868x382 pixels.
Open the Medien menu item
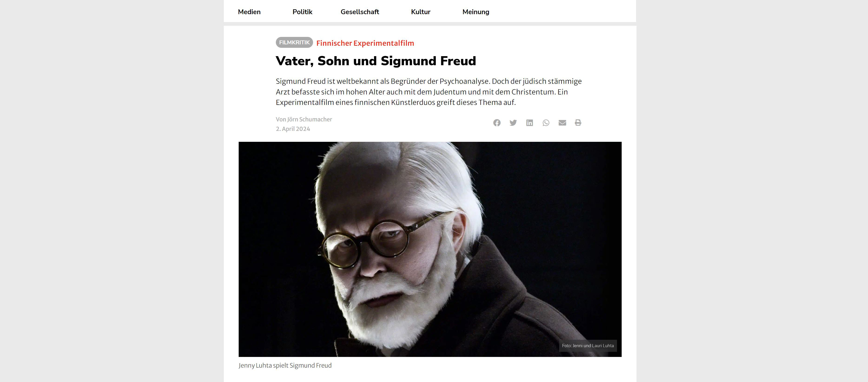[249, 12]
